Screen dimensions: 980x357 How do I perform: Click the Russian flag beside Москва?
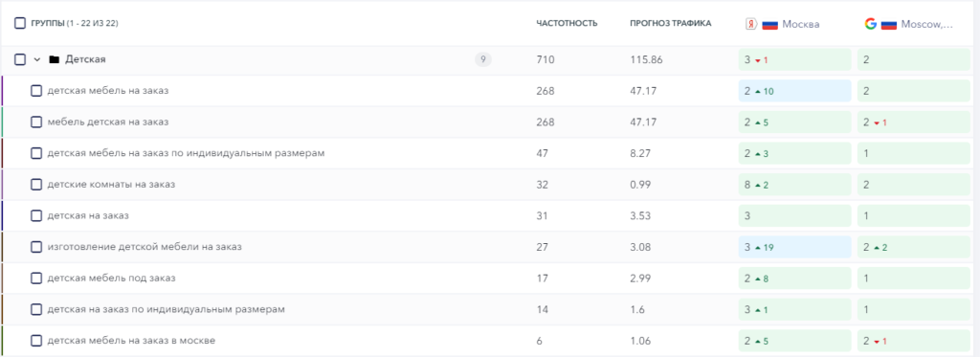point(769,24)
